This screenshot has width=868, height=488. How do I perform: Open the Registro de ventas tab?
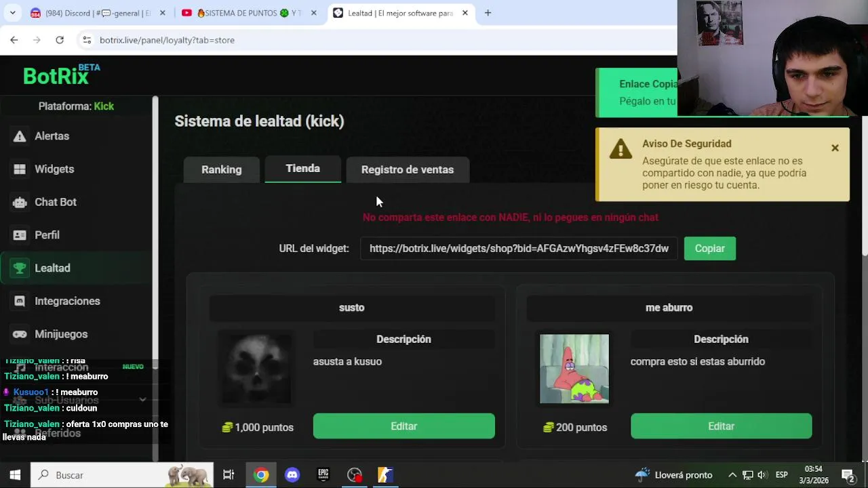[x=408, y=169]
